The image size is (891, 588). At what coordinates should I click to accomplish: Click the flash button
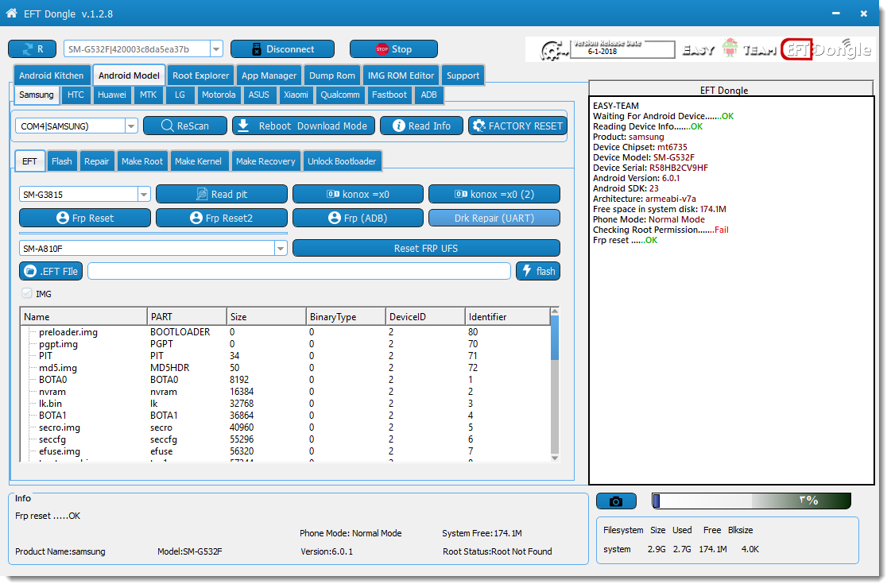point(538,271)
